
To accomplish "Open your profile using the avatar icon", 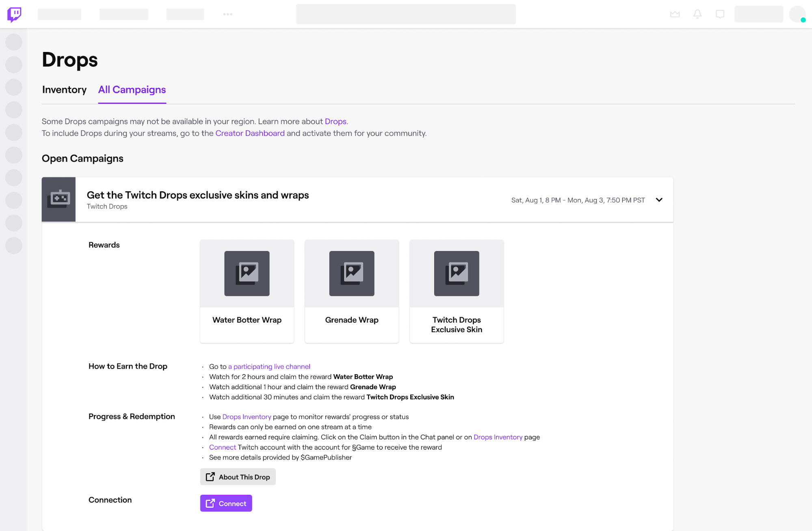I will [x=797, y=14].
